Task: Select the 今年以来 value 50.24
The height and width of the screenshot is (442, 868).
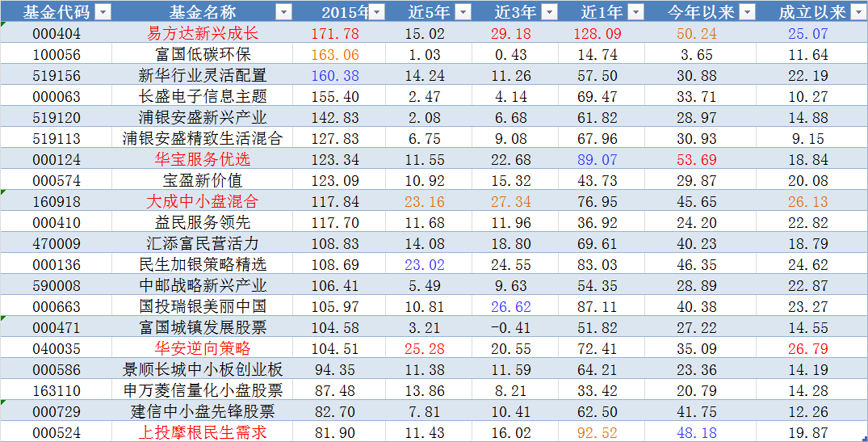Action: click(x=696, y=34)
